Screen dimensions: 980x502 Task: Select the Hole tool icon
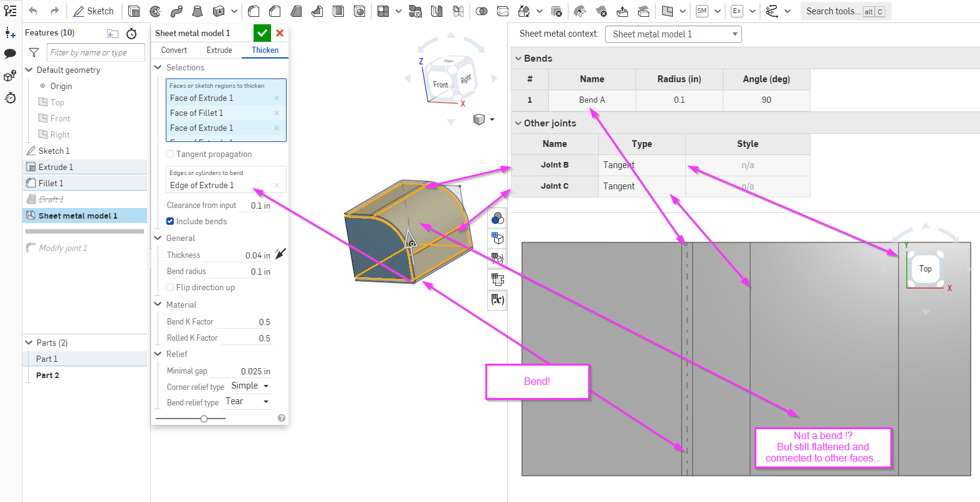tap(359, 11)
